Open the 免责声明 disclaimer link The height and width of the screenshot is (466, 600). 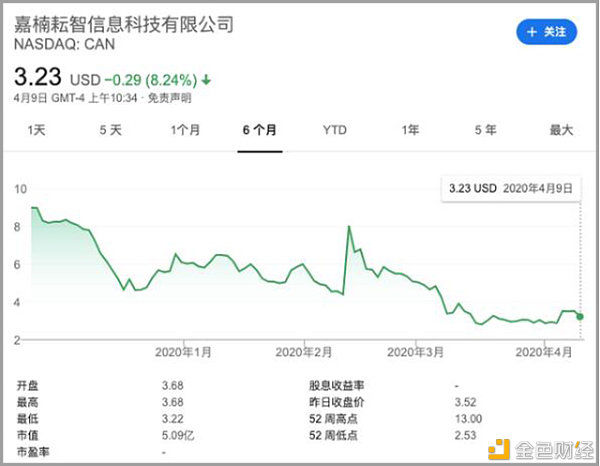[x=169, y=98]
